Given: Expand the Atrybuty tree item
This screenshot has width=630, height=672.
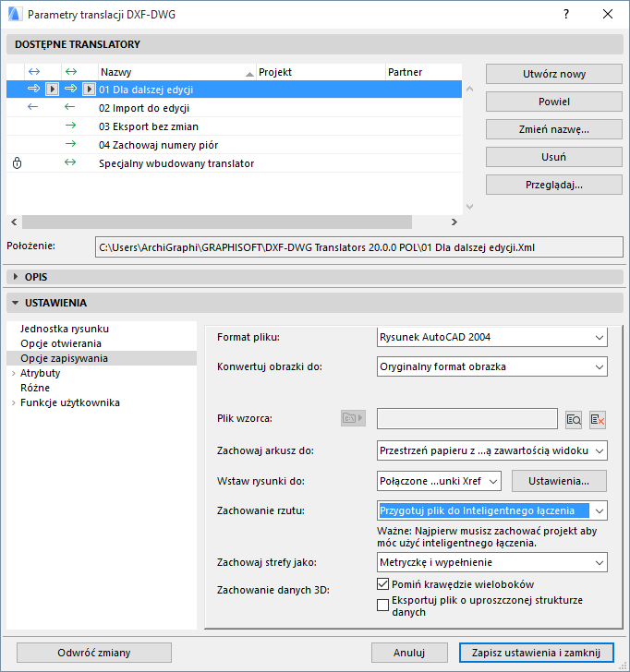Looking at the screenshot, I should coord(13,373).
